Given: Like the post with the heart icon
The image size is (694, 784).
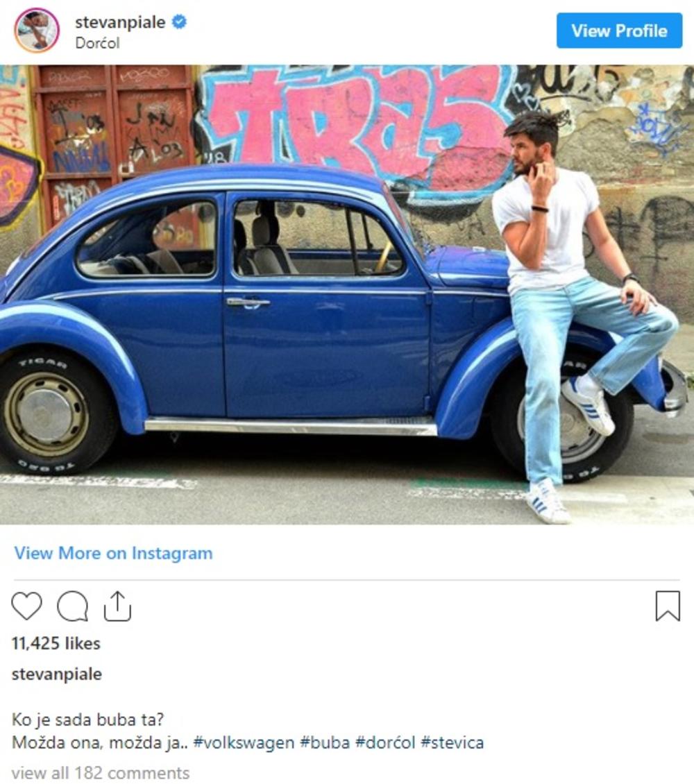Looking at the screenshot, I should (26, 606).
